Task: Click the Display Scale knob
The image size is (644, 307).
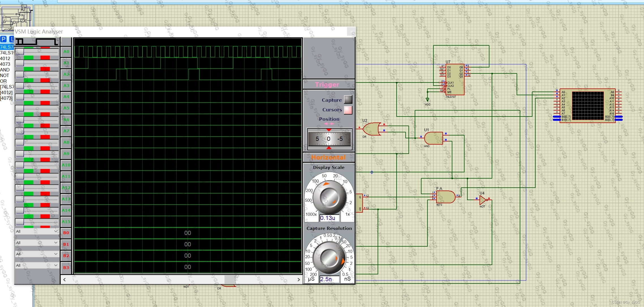Action: (330, 198)
